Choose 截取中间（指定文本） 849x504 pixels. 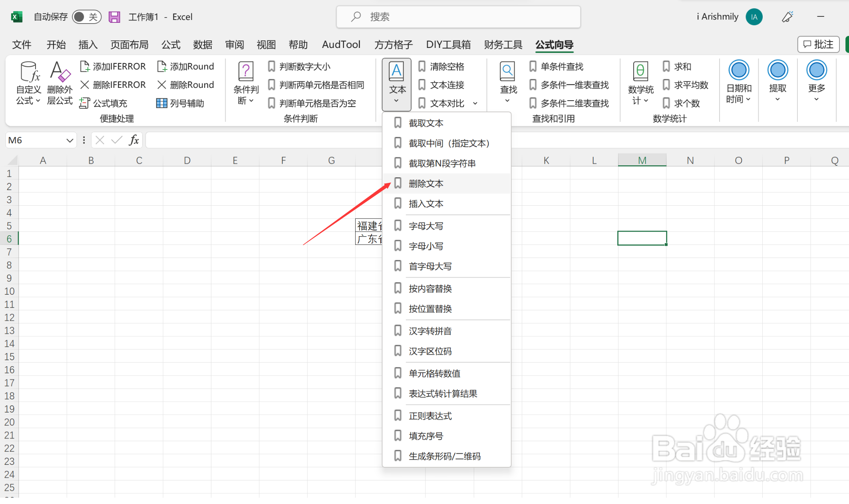[447, 143]
